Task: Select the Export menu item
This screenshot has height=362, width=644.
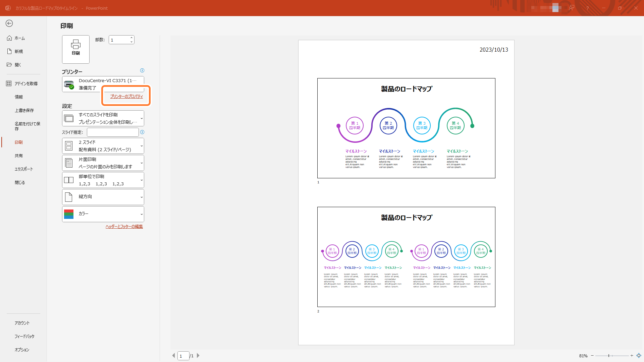Action: pos(24,169)
